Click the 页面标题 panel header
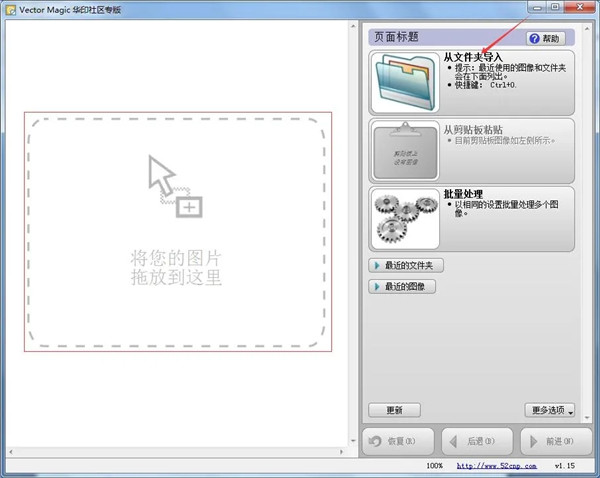 coord(397,37)
